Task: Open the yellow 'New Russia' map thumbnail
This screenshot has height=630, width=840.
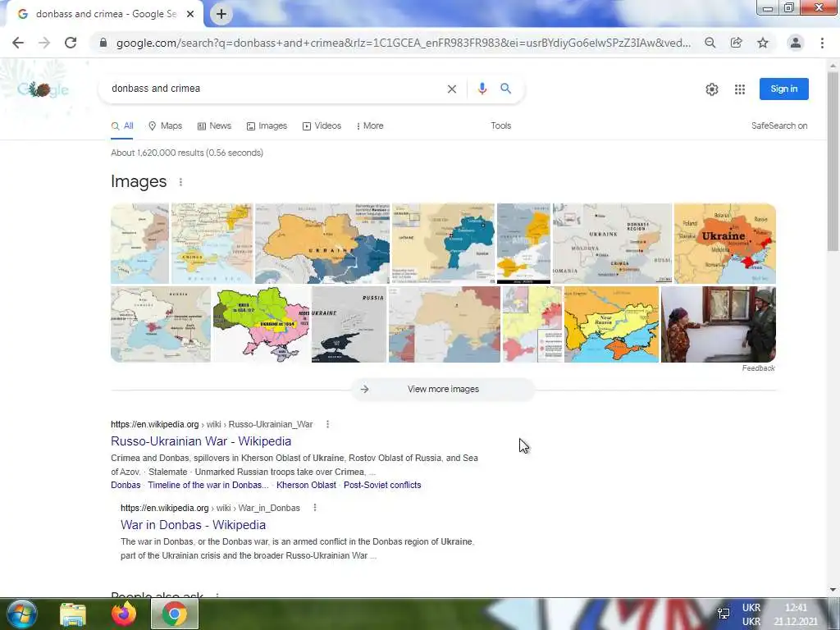Action: (611, 324)
